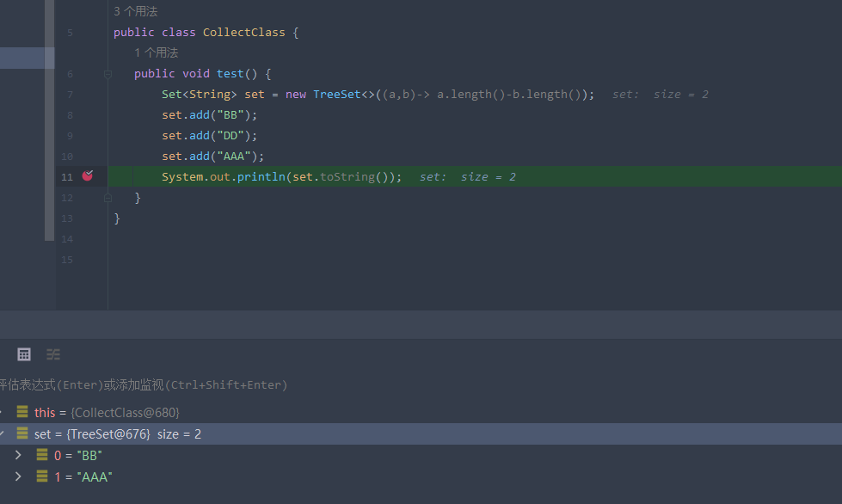Image resolution: width=842 pixels, height=504 pixels.
Task: Open the '3 个用法' usages hint
Action: (135, 12)
